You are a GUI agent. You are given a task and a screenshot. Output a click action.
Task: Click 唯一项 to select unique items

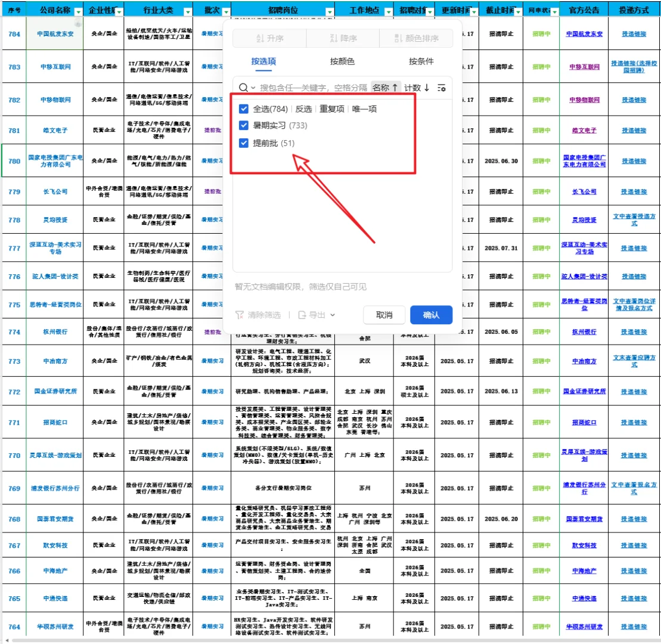tap(364, 109)
